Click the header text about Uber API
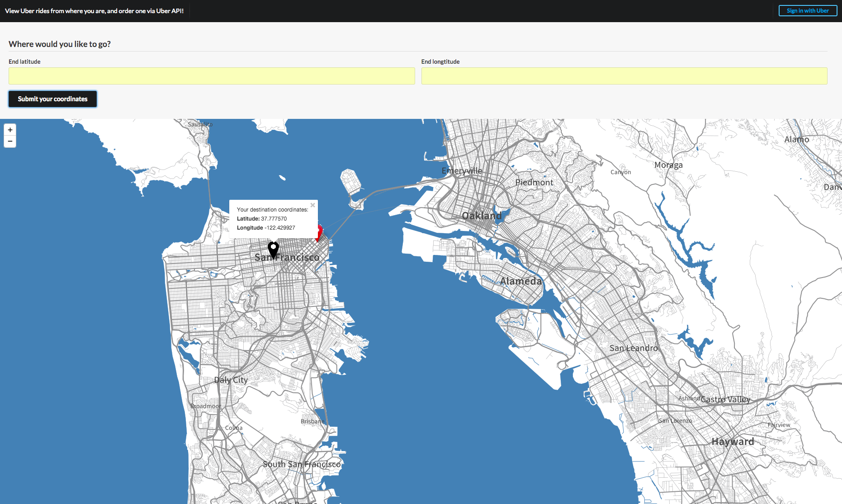Screen dimensions: 842x504 (94, 11)
